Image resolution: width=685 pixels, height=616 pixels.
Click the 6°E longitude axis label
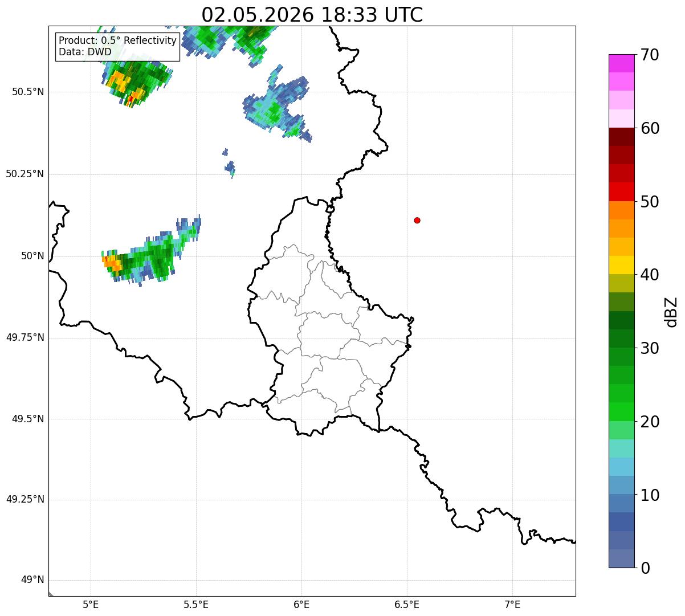(301, 604)
